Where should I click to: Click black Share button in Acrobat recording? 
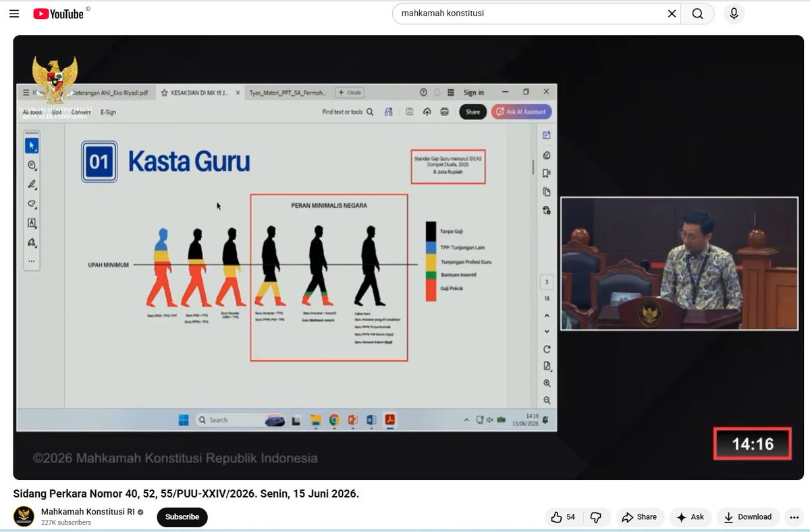pos(473,112)
